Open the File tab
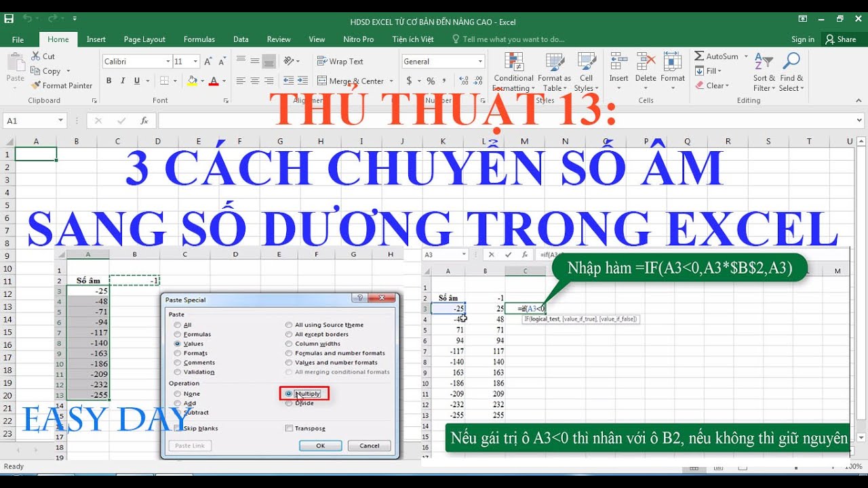Viewport: 868px width, 488px height. [18, 39]
